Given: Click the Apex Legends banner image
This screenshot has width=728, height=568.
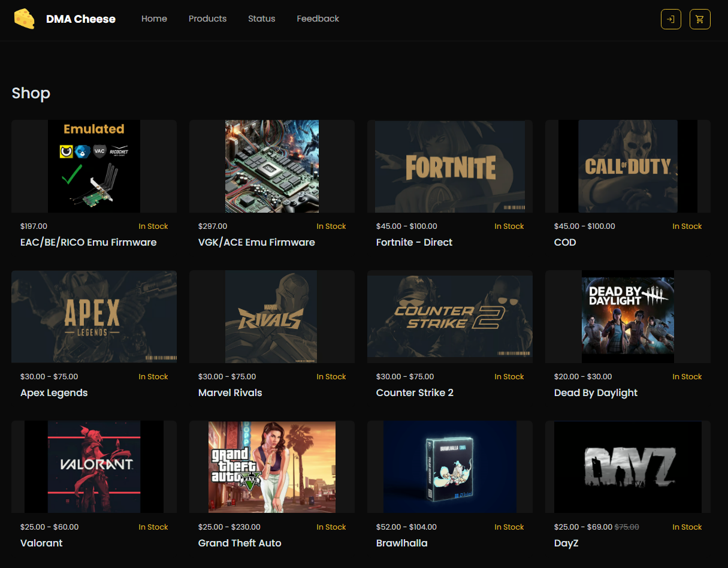Looking at the screenshot, I should (94, 316).
